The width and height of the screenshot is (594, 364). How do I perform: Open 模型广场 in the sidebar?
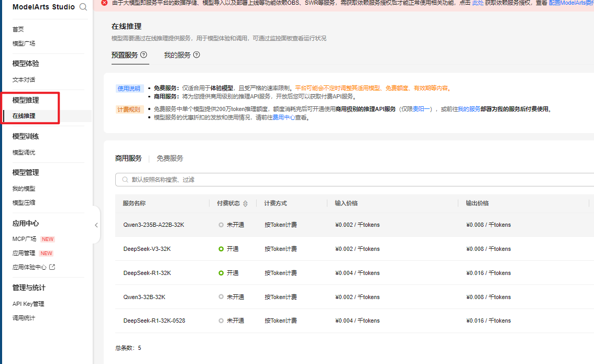[24, 43]
